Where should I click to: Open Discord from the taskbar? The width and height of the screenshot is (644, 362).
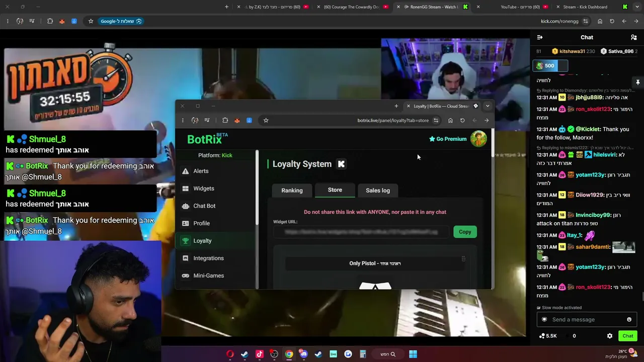click(x=303, y=354)
